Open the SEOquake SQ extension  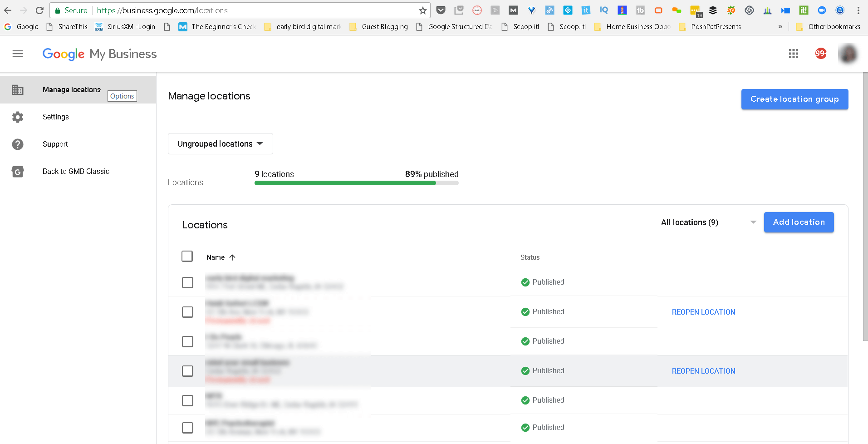click(x=731, y=10)
